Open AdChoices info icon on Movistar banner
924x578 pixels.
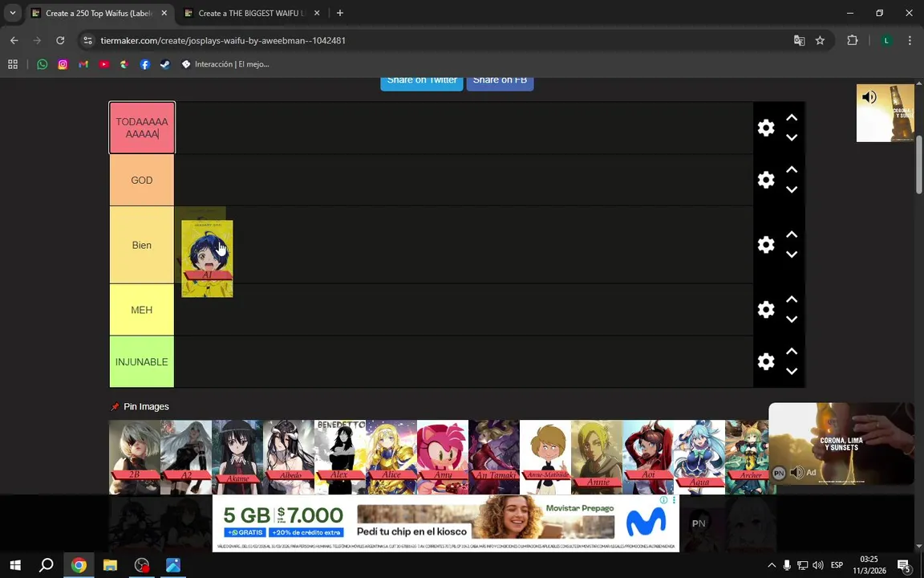(663, 500)
